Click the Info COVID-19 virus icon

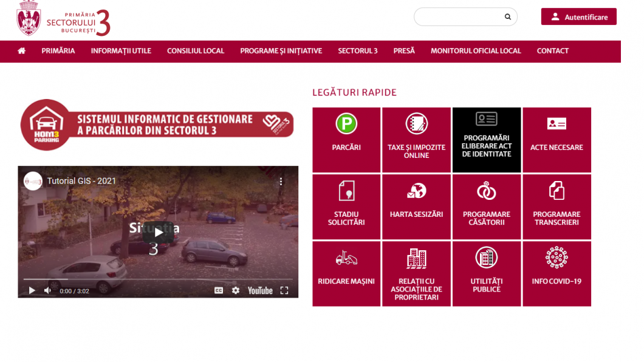(x=557, y=257)
